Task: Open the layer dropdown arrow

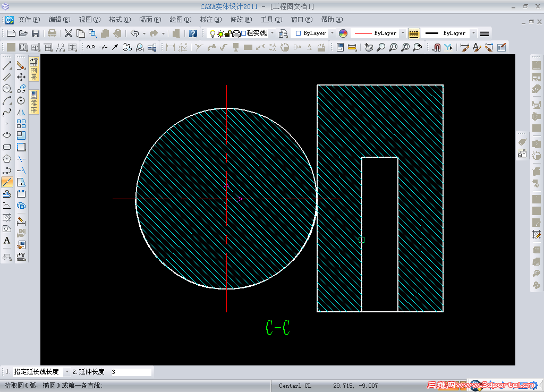Action: 273,33
